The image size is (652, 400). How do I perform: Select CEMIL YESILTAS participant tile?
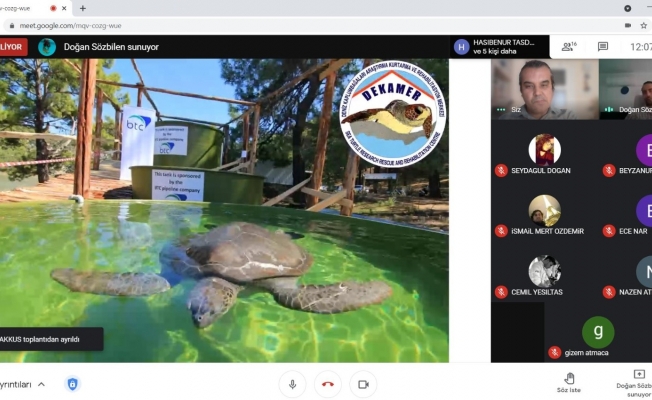pyautogui.click(x=545, y=277)
